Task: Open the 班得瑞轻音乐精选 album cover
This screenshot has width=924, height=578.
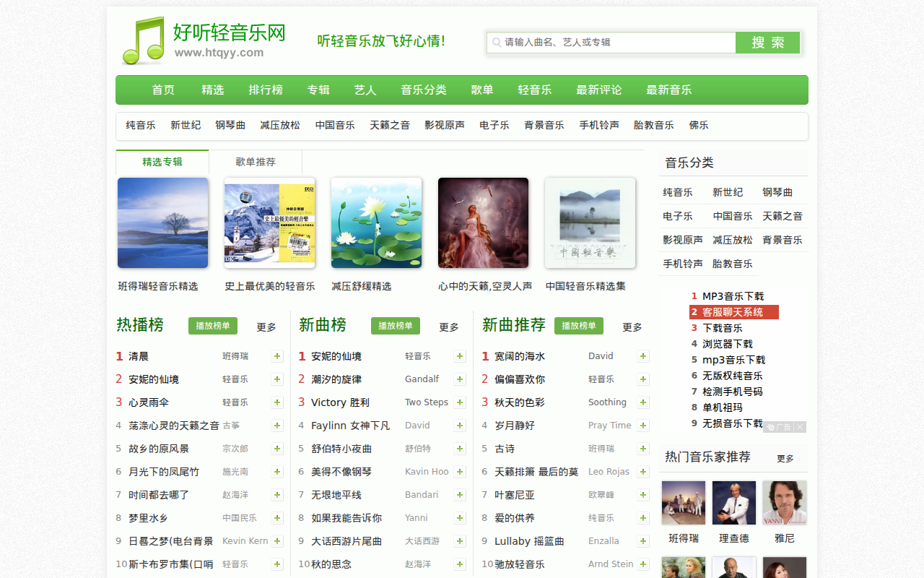Action: click(162, 223)
